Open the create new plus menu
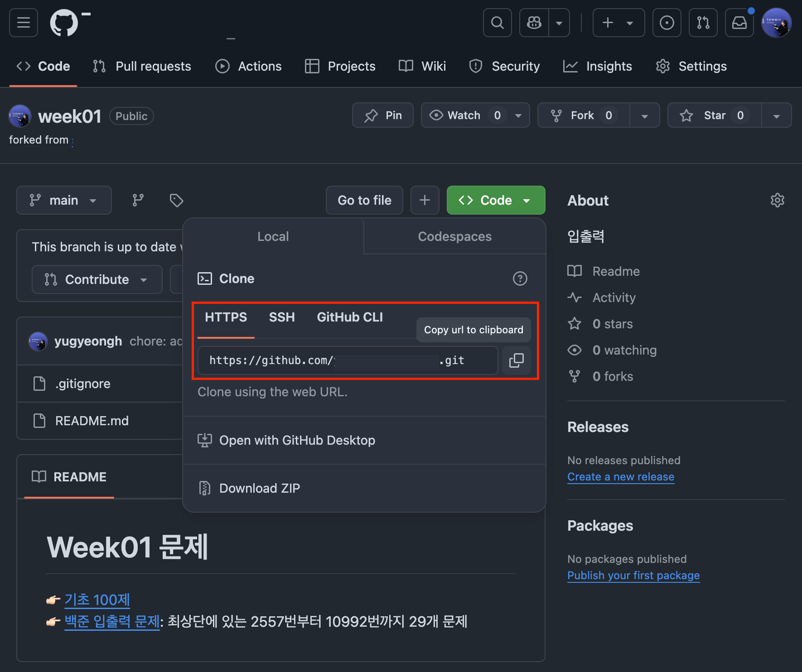This screenshot has height=672, width=802. point(618,23)
